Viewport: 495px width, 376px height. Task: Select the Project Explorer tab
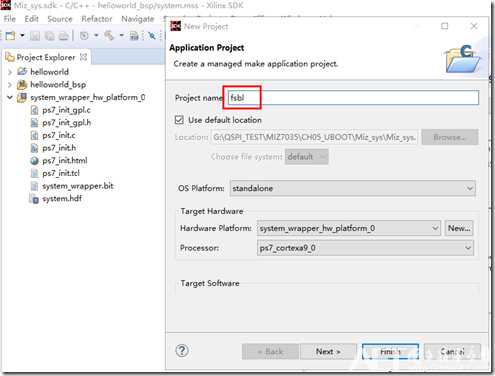[x=45, y=57]
